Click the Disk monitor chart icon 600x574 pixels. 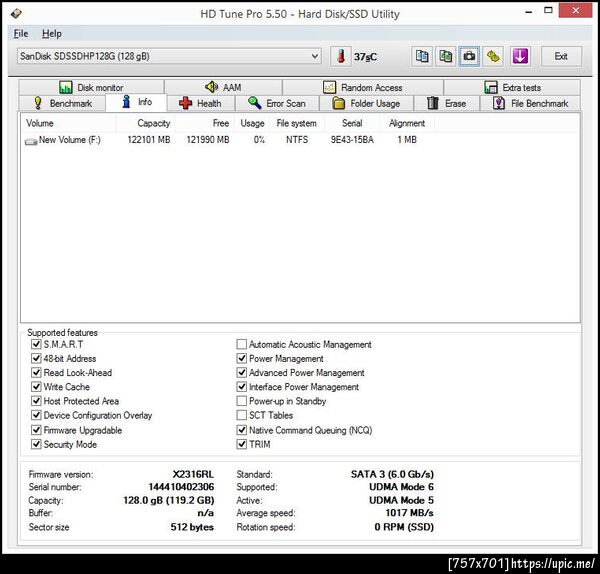click(x=66, y=88)
